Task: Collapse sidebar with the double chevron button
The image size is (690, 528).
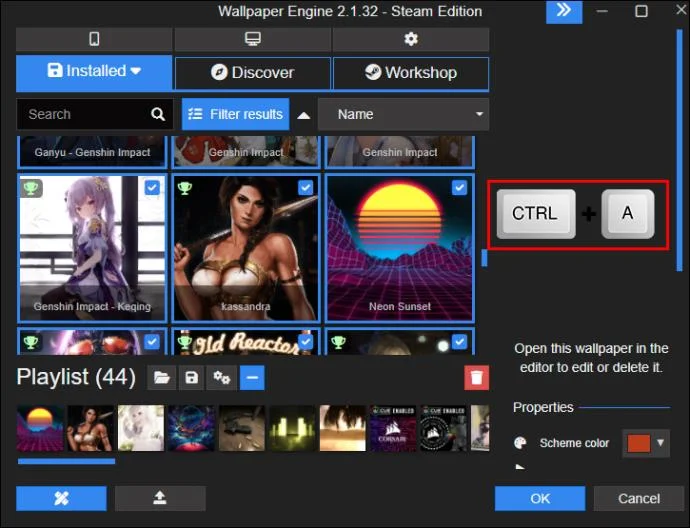Action: [x=564, y=11]
